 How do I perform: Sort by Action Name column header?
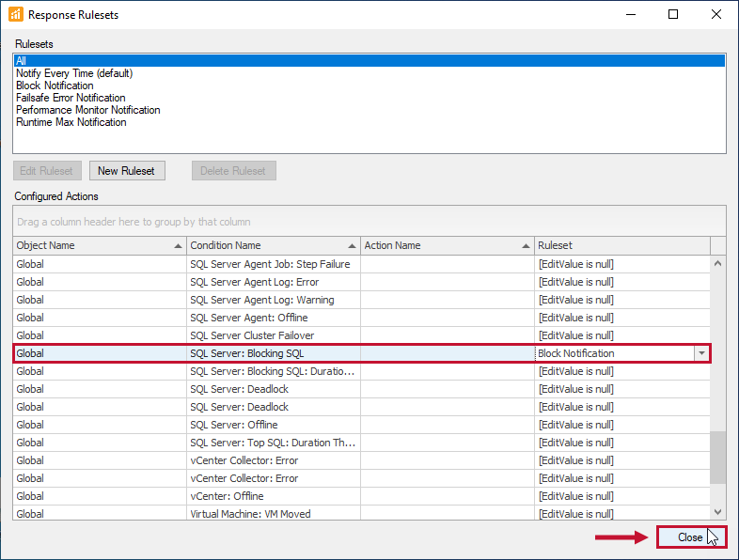(448, 245)
